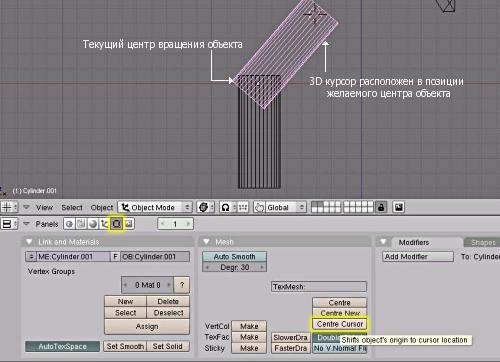Click the Add Modifier button
The image size is (500, 362).
click(418, 256)
